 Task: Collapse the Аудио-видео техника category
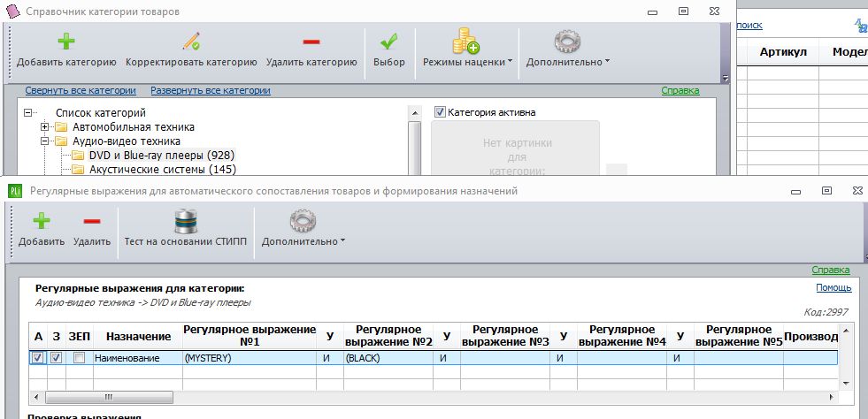coord(45,141)
